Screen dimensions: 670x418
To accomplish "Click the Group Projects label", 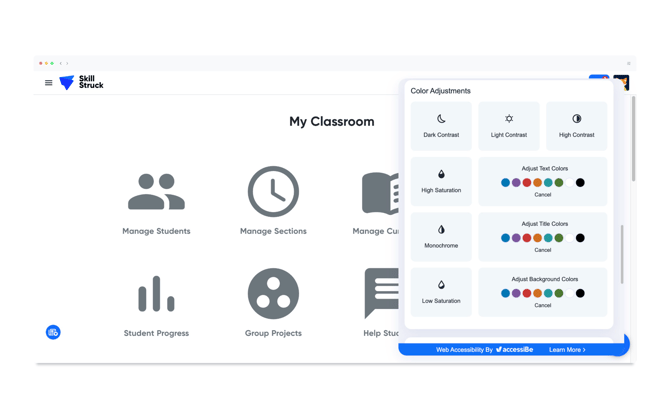I will tap(273, 333).
